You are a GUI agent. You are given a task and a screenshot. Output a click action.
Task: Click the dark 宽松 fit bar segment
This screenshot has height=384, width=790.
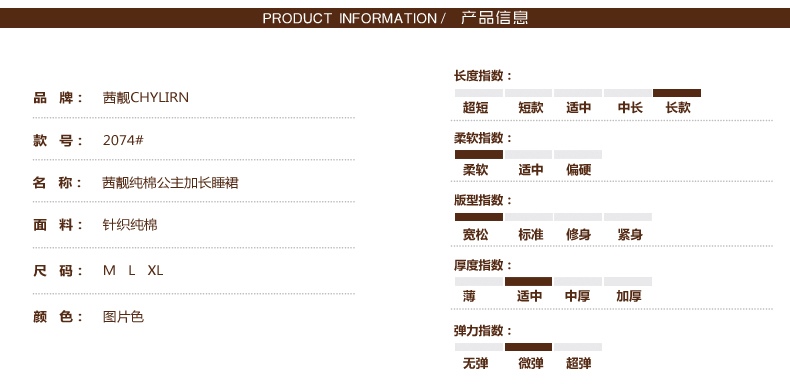coord(479,217)
